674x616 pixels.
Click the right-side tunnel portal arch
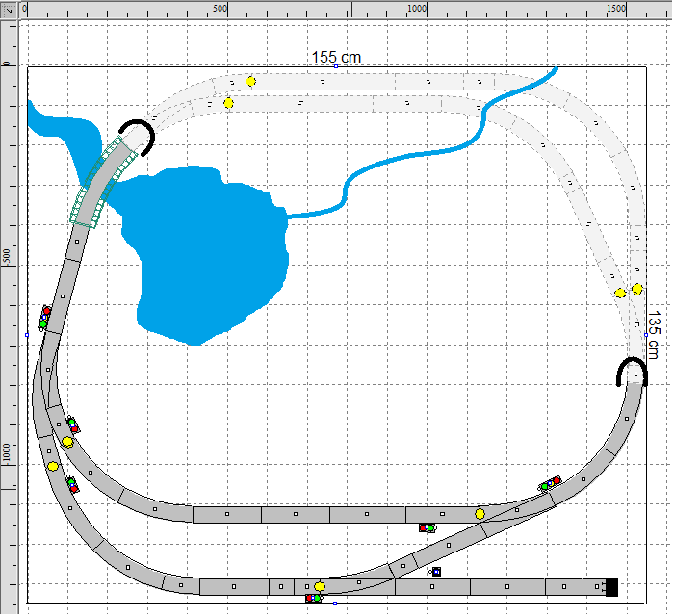(632, 371)
